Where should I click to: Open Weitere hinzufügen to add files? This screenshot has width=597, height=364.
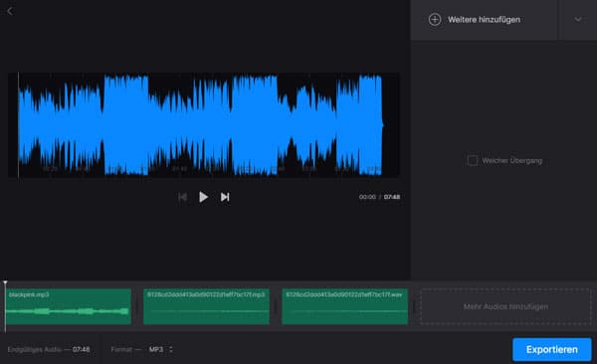click(484, 20)
